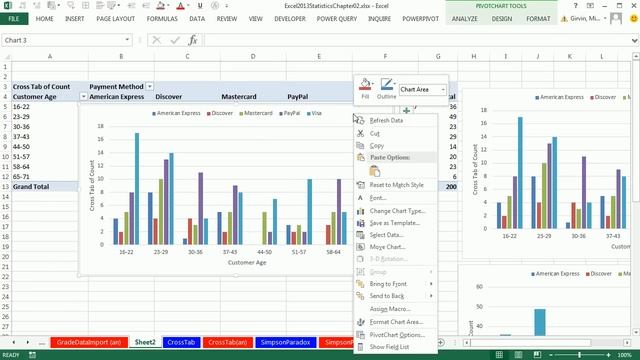640x360 pixels.
Task: Open the Fill color dropdown arrow in mini toolbar
Action: (x=372, y=84)
